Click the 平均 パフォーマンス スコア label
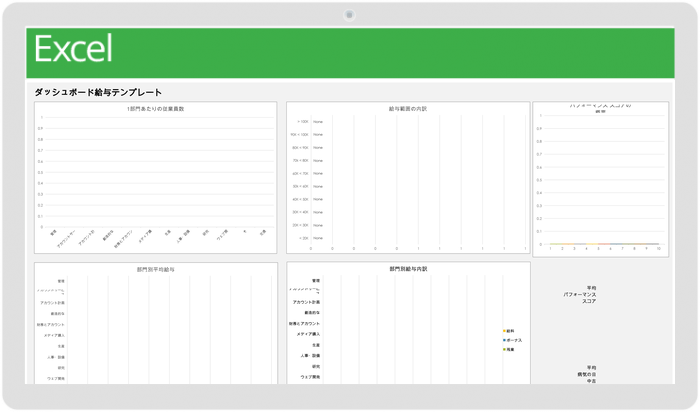This screenshot has height=412, width=700. pos(580,295)
